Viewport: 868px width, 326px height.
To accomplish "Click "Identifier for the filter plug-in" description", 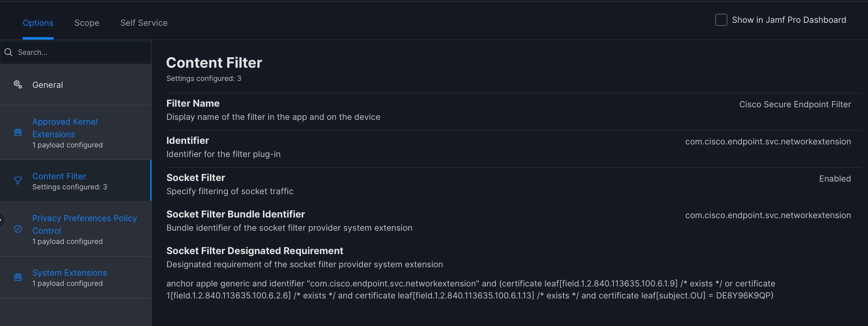I will (223, 154).
